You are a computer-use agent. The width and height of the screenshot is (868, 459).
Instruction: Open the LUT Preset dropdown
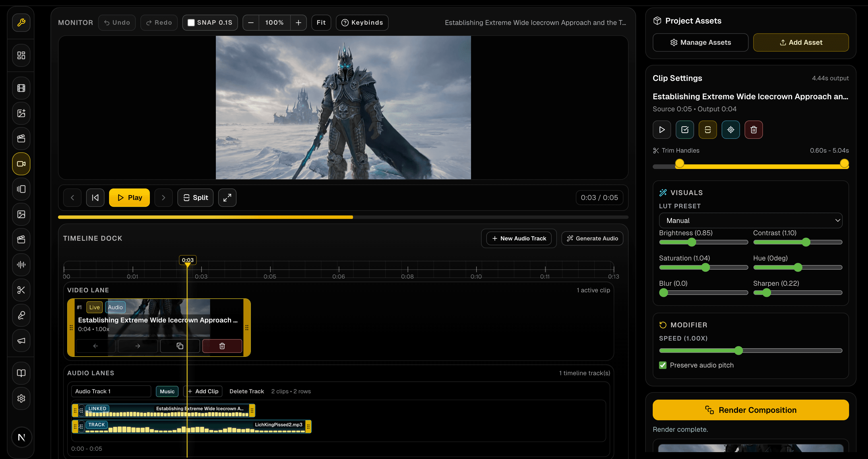pyautogui.click(x=750, y=220)
